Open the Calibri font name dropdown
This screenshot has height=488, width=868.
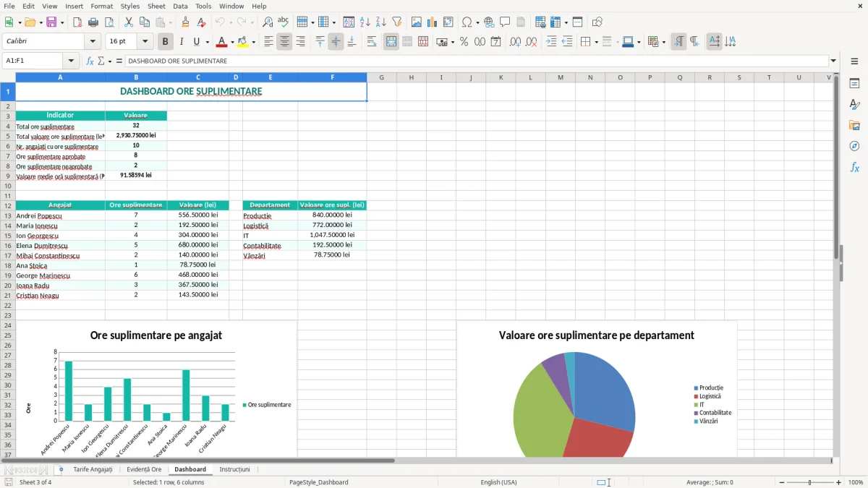pos(92,42)
